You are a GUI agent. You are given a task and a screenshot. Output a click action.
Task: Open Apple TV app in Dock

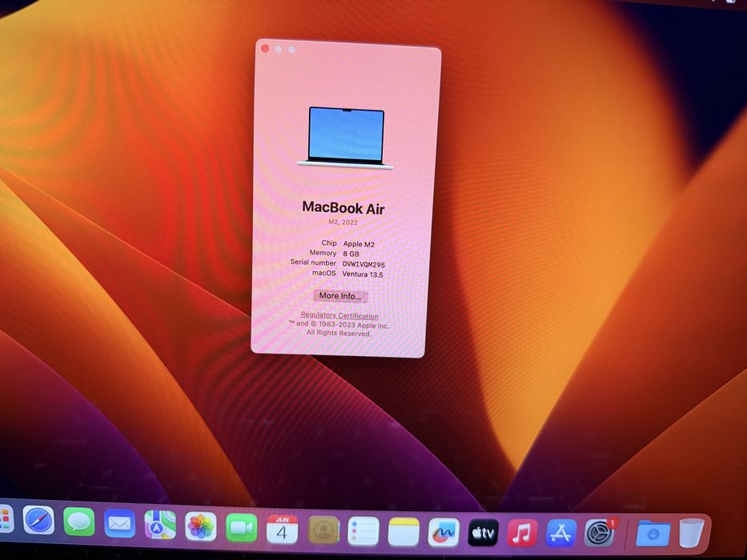(x=483, y=533)
